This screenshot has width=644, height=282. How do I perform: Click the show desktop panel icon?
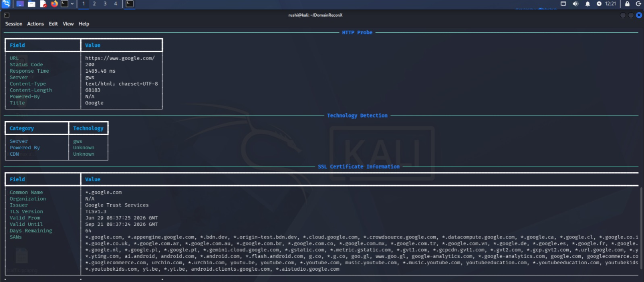tap(20, 4)
